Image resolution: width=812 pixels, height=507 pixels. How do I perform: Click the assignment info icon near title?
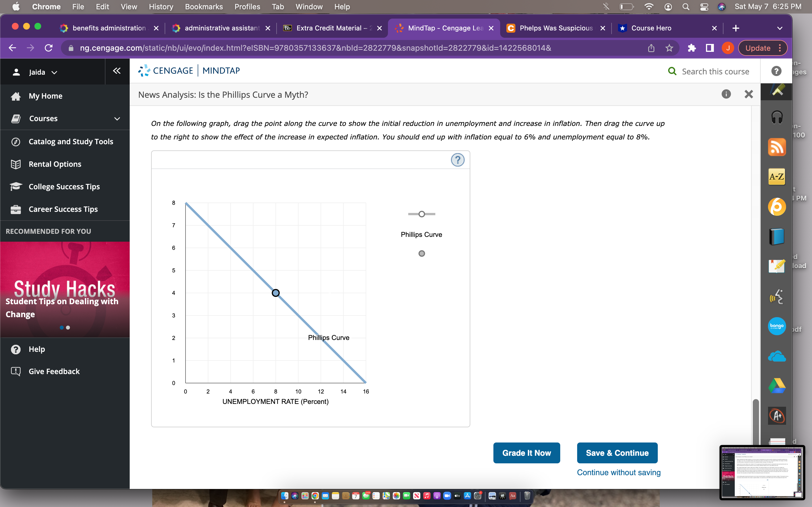(726, 94)
